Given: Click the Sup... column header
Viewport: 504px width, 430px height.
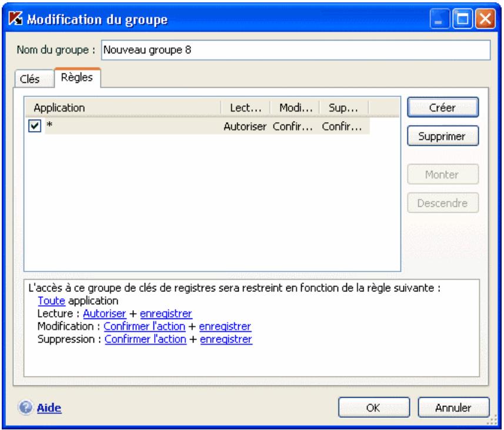Looking at the screenshot, I should coord(344,107).
